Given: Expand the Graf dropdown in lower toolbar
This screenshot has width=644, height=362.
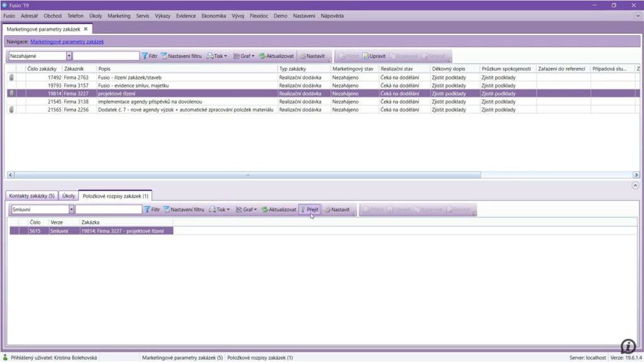Looking at the screenshot, I should click(x=247, y=209).
